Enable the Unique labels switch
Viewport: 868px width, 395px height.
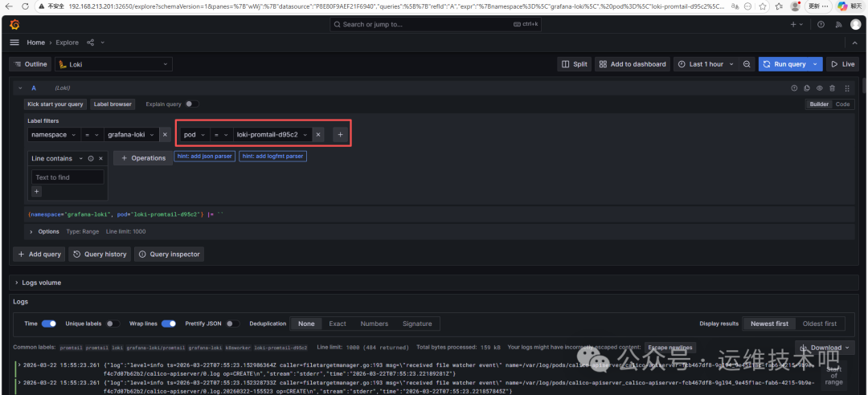113,324
